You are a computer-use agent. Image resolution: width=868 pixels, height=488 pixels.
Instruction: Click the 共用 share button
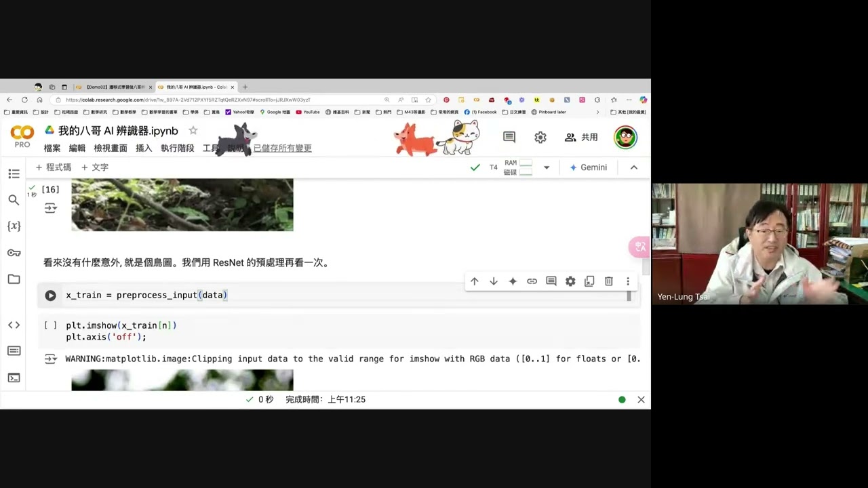pyautogui.click(x=581, y=137)
